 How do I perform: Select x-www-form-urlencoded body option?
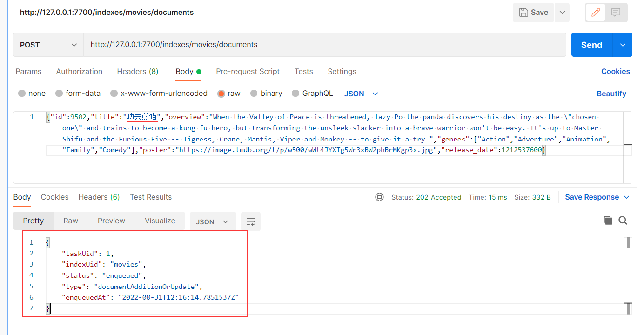tap(159, 94)
